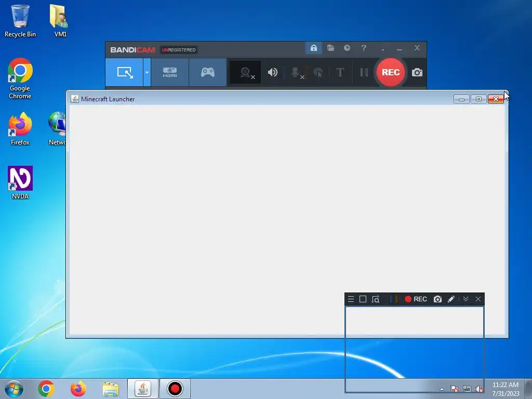Click the pause recording button
Screen dimensions: 532x399
pos(364,72)
